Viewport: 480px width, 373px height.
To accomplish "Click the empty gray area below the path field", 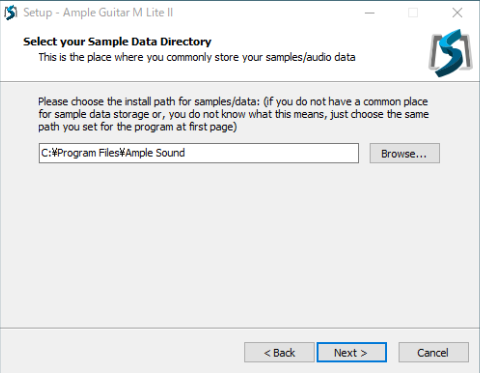I will tap(239, 243).
